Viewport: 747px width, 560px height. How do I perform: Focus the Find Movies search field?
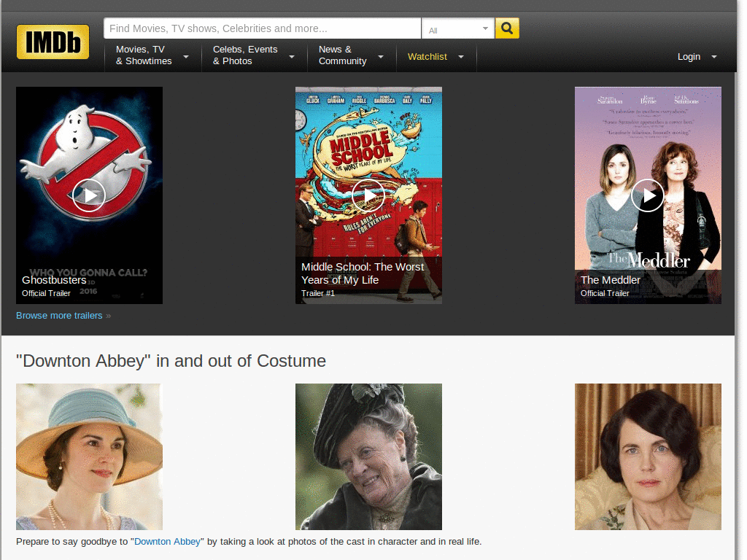pos(263,28)
